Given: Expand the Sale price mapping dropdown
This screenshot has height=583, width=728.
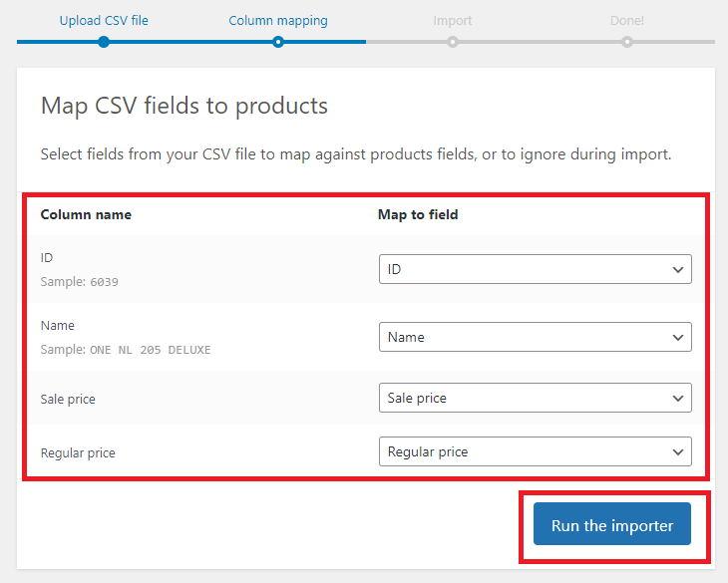Looking at the screenshot, I should [x=536, y=398].
